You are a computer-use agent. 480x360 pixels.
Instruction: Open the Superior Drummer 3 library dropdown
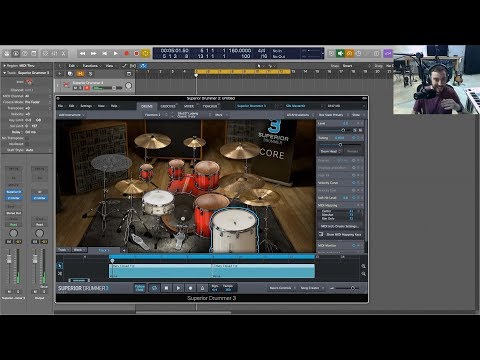coord(256,106)
